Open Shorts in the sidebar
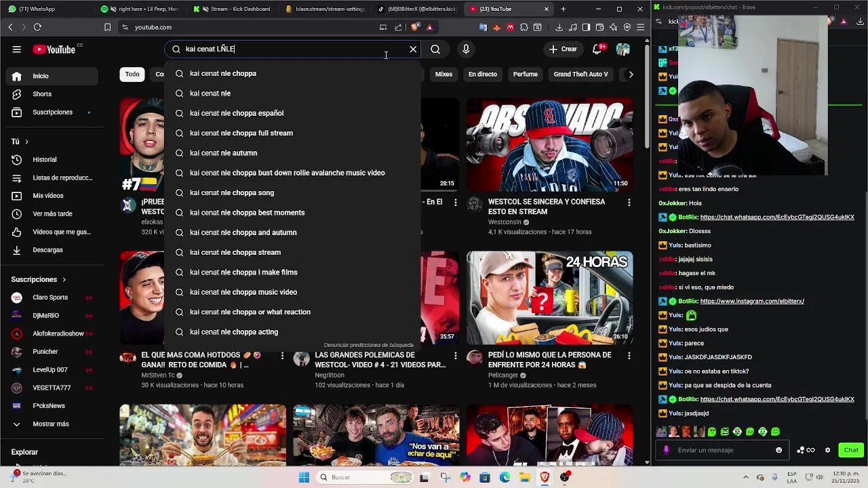 tap(52, 94)
